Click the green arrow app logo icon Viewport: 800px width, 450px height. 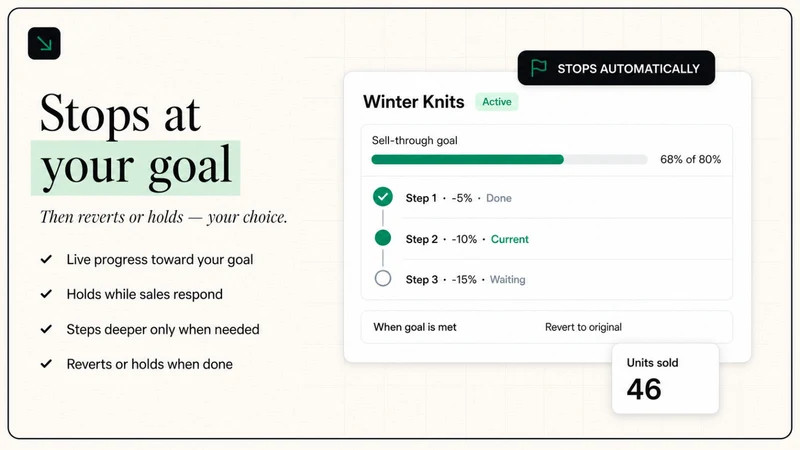tap(44, 43)
